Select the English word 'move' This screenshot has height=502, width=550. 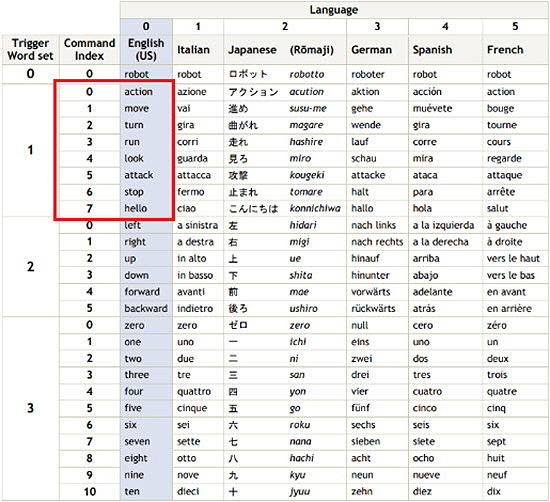136,108
